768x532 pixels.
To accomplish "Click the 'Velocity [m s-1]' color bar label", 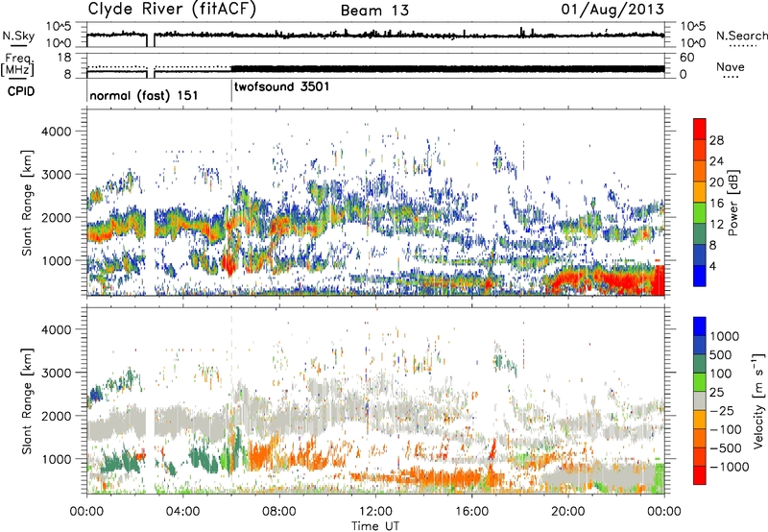I will click(758, 400).
